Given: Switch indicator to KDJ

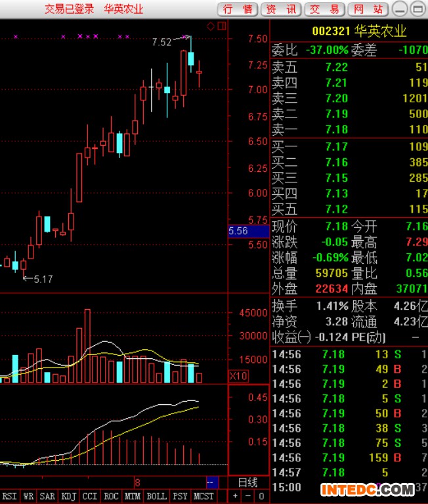Looking at the screenshot, I should 68,496.
